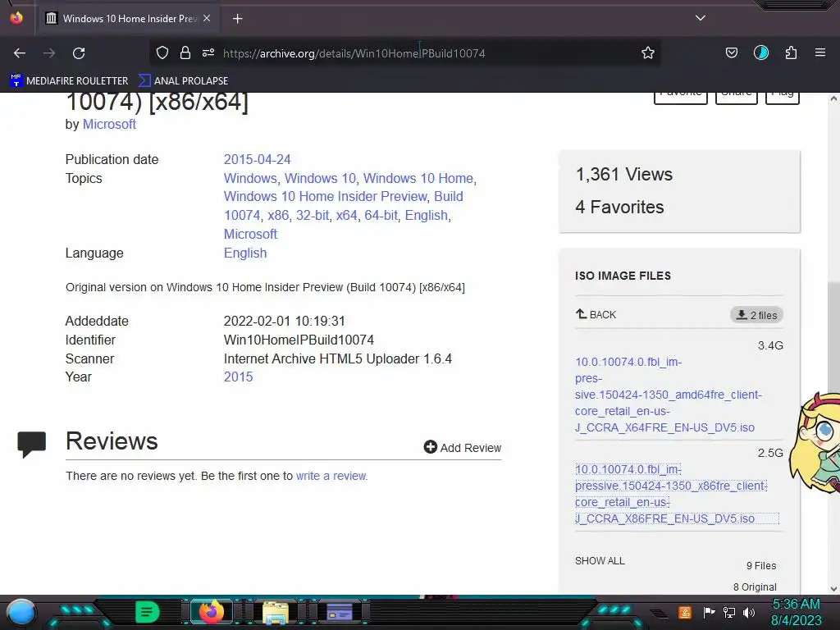The height and width of the screenshot is (630, 840).
Task: Open the 64-bit topic link
Action: 381,216
